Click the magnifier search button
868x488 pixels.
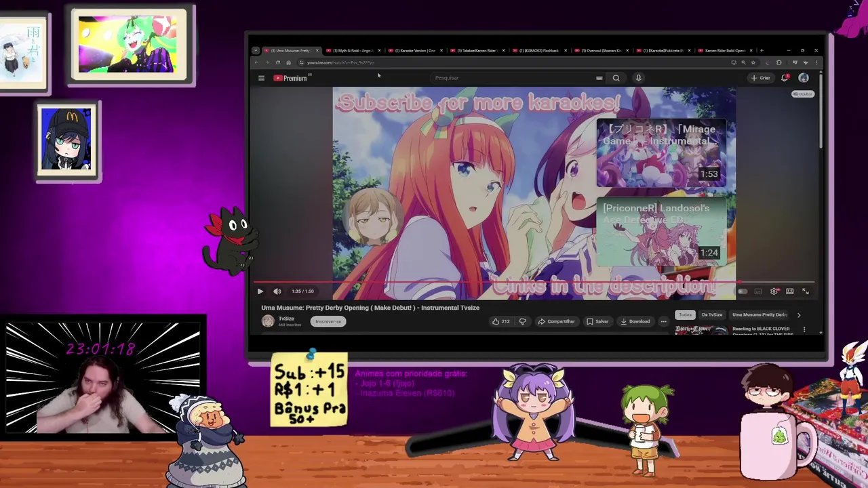[x=616, y=78]
